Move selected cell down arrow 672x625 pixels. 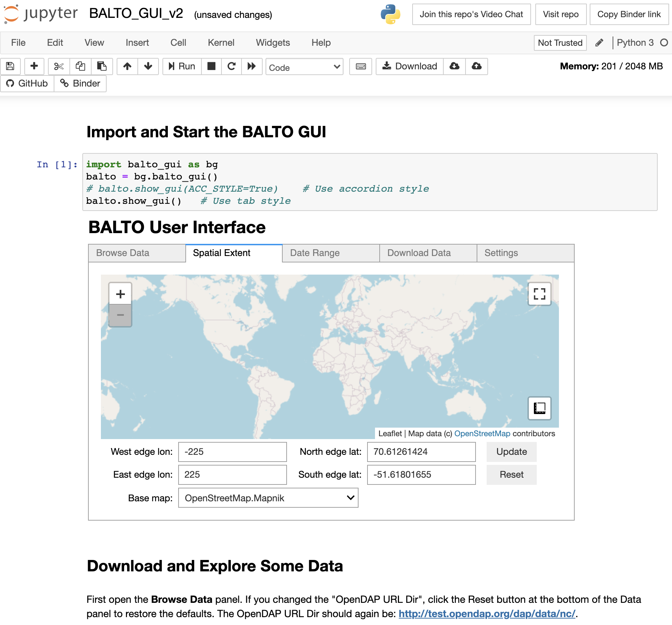[148, 67]
